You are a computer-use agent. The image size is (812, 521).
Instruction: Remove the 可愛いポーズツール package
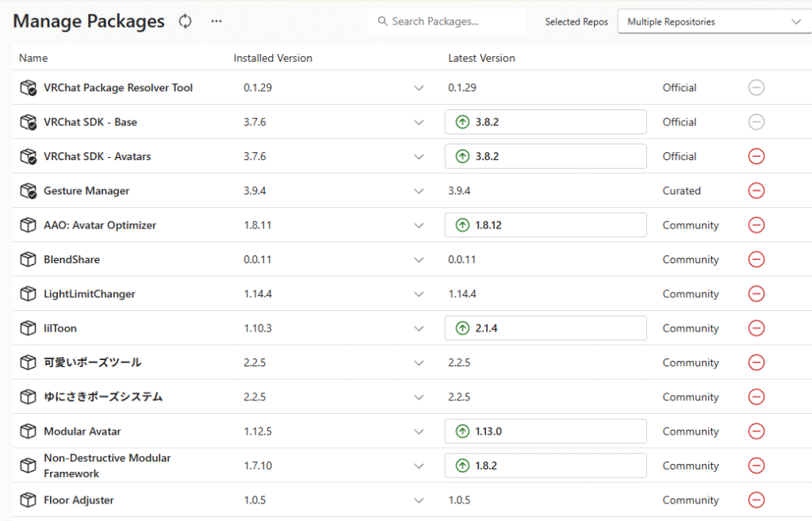click(x=756, y=362)
